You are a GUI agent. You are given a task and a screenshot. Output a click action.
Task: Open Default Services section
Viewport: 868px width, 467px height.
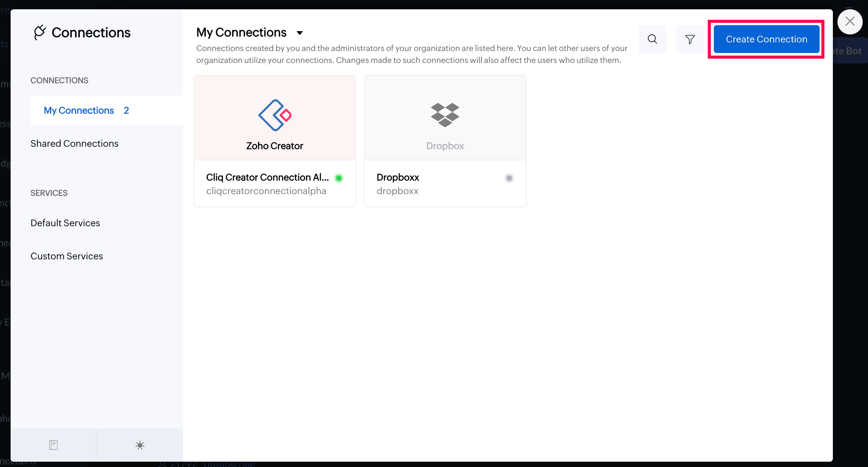coord(65,223)
